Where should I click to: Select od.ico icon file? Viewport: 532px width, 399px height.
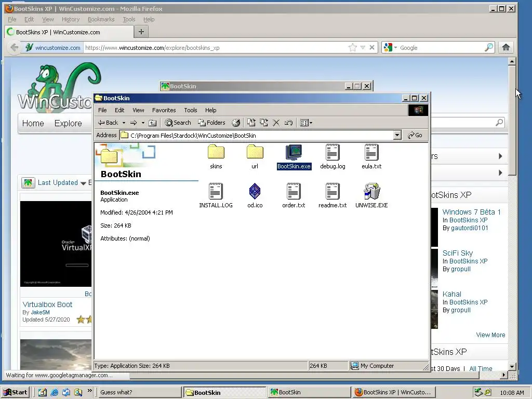[x=255, y=196]
